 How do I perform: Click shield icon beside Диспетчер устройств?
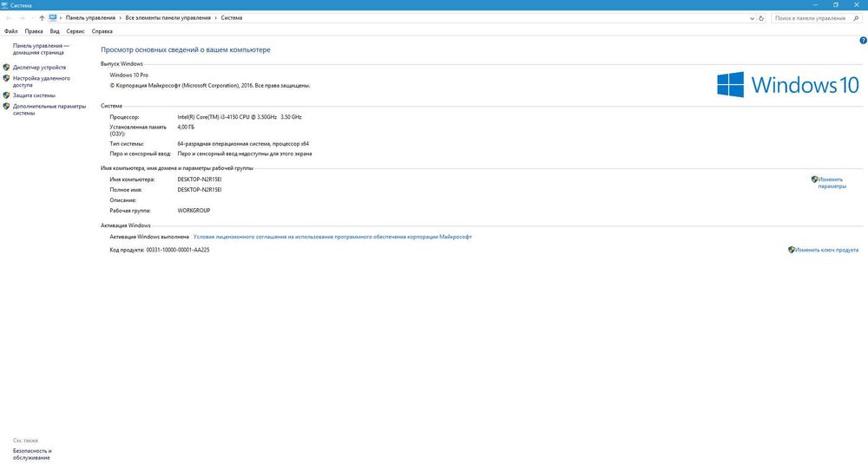click(6, 67)
